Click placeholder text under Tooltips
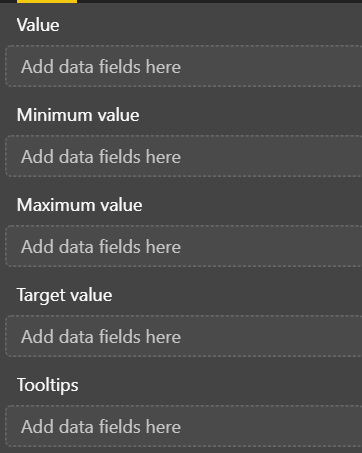Screen dimensions: 362x453 (x=101, y=427)
